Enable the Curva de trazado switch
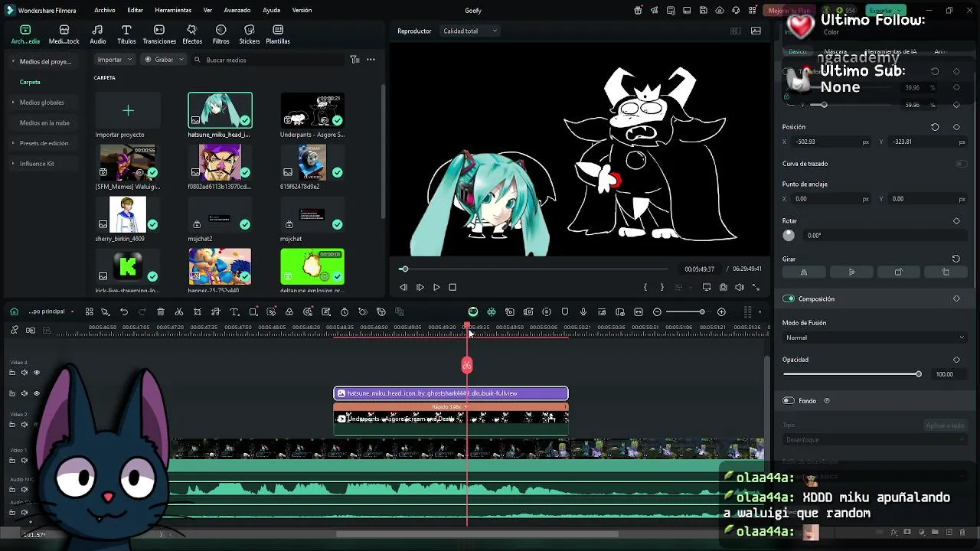Screen dimensions: 980x551 [x=961, y=164]
